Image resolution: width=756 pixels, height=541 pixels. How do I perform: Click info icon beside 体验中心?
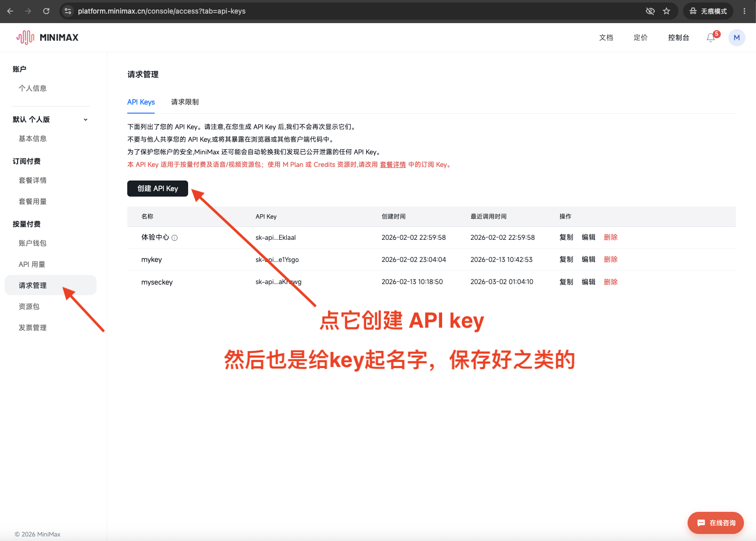[x=175, y=238]
